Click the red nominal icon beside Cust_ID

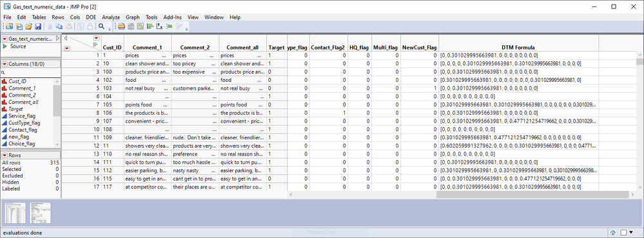[x=5, y=81]
